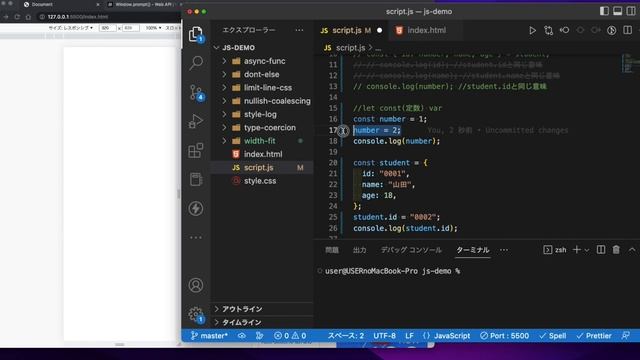
Task: Toggle the primary side bar layout icon
Action: click(604, 11)
